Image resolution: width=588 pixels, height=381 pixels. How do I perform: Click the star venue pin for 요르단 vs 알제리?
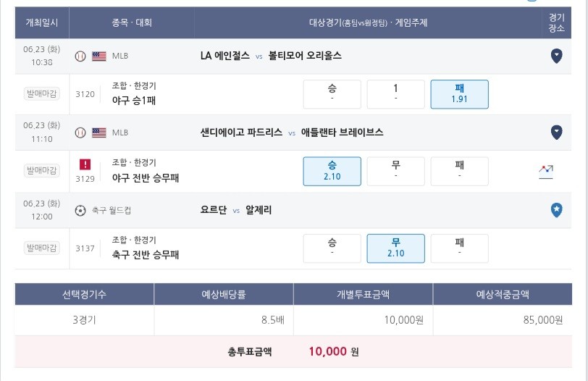(x=556, y=210)
